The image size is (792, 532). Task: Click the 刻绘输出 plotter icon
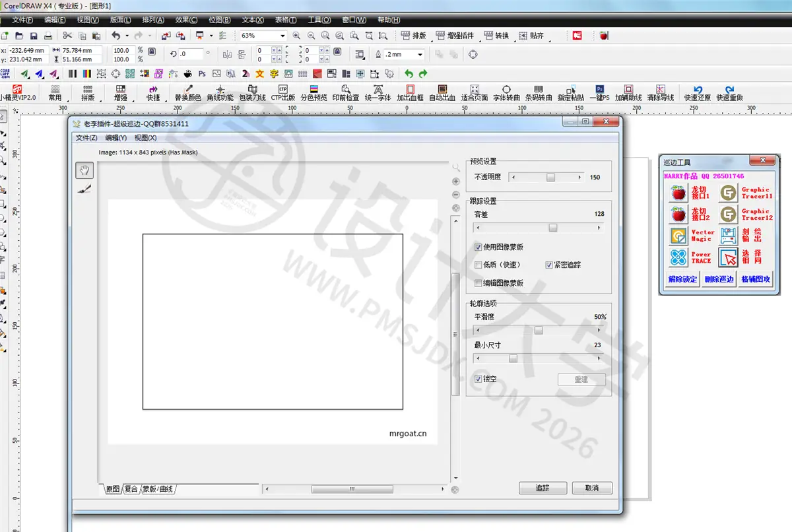[728, 236]
